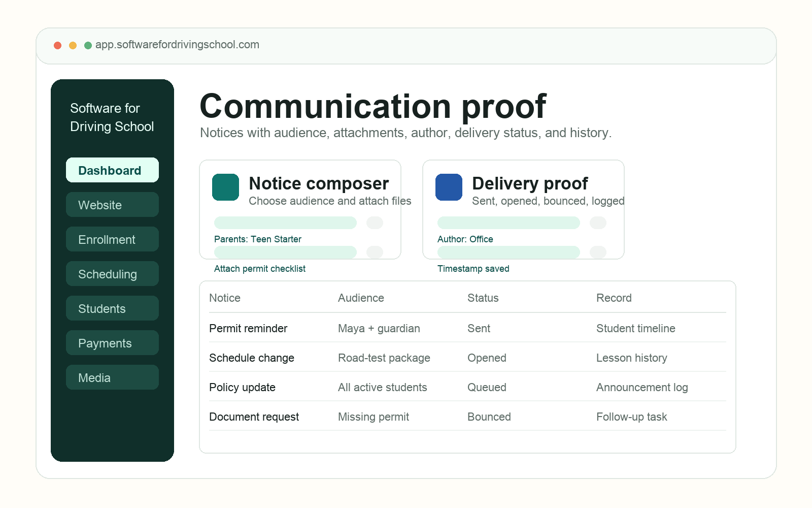Open the Students section
Image resolution: width=812 pixels, height=508 pixels.
(x=112, y=308)
